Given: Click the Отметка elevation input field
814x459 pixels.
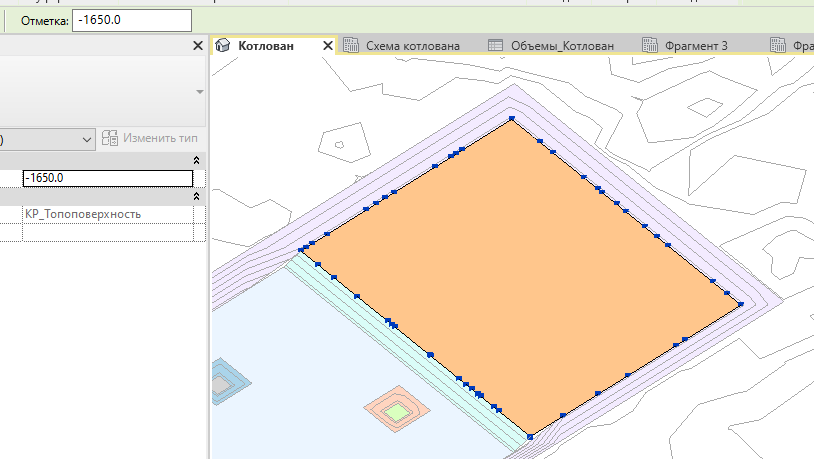Looking at the screenshot, I should point(131,20).
